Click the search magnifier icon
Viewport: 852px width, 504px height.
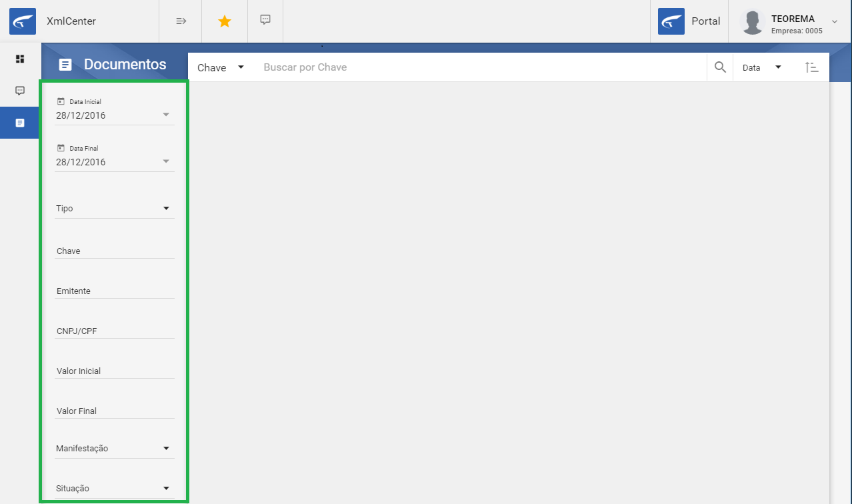(720, 67)
